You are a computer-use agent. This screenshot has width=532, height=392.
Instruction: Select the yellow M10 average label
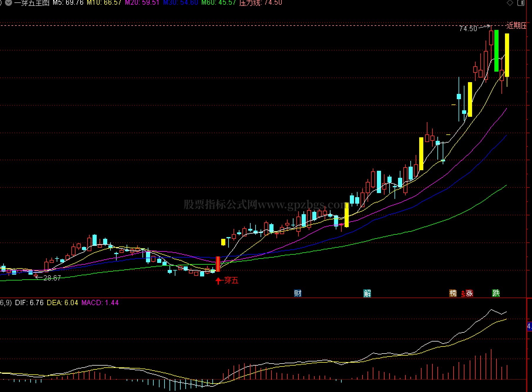click(104, 3)
